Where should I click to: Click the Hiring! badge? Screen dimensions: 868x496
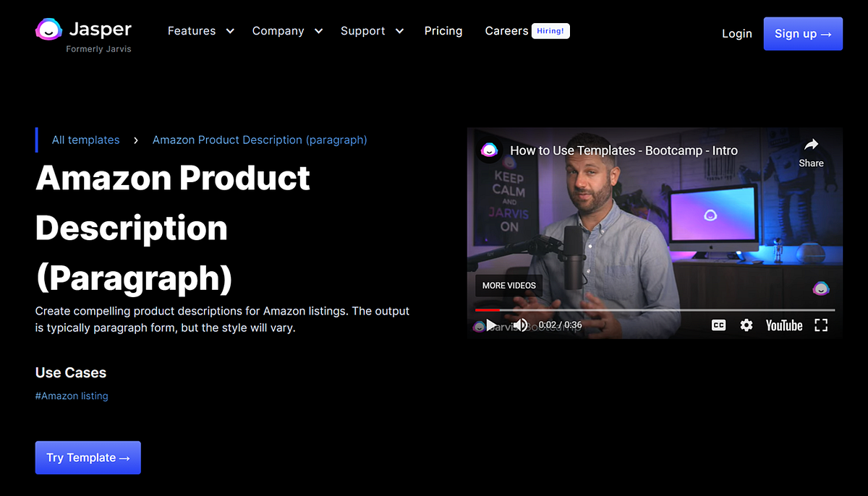point(551,31)
